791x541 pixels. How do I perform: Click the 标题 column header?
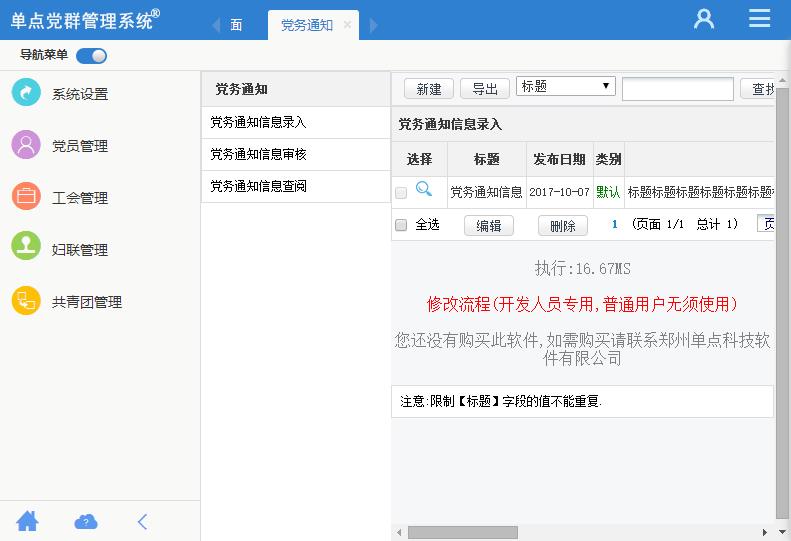click(x=487, y=159)
